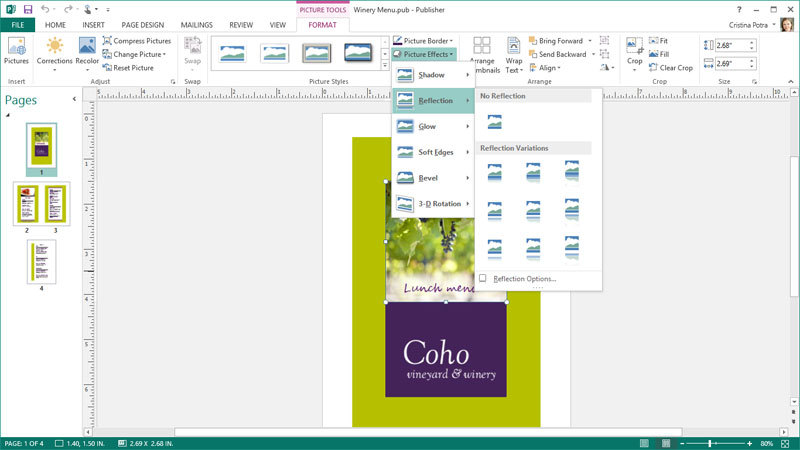This screenshot has width=800, height=450.
Task: Click the Fit picture icon
Action: (658, 40)
